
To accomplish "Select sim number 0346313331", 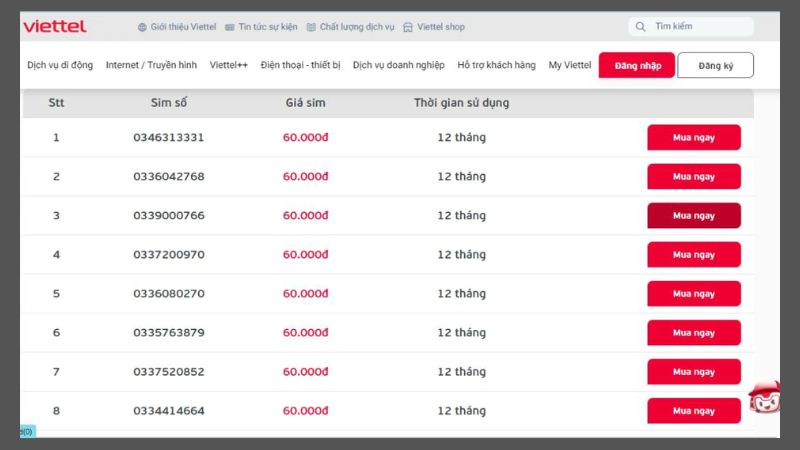I will tap(169, 137).
